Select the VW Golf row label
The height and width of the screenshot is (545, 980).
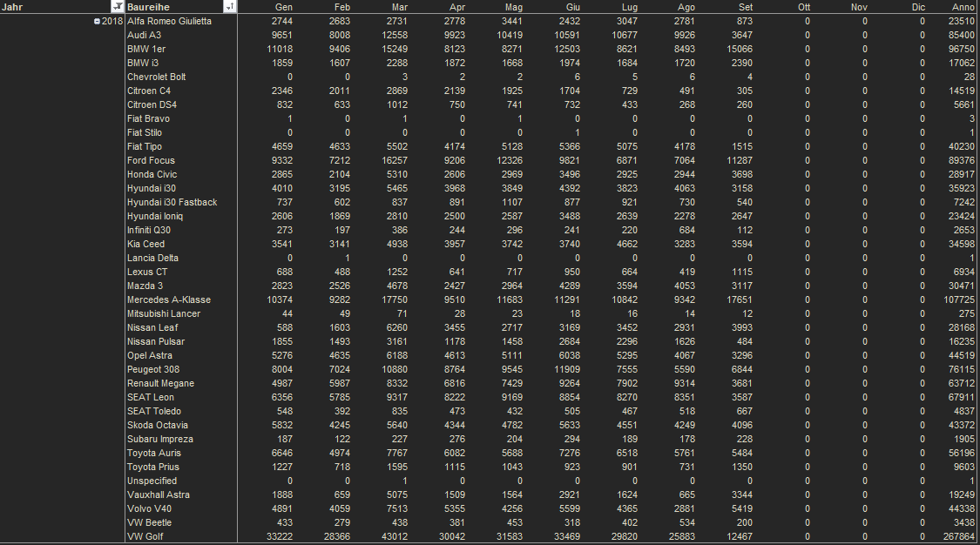click(145, 536)
